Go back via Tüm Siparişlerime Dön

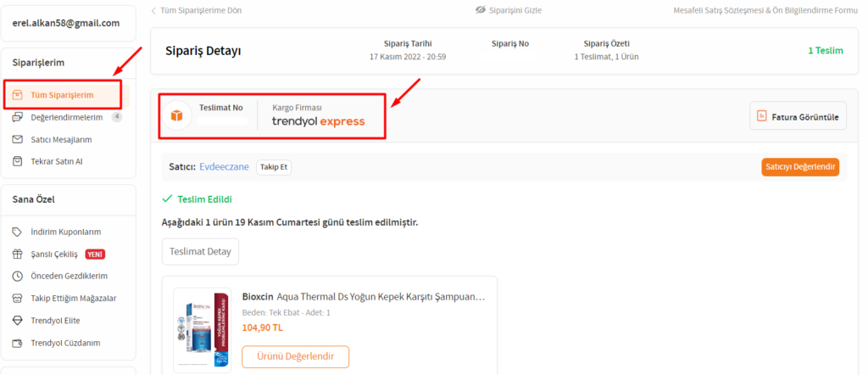(x=201, y=10)
